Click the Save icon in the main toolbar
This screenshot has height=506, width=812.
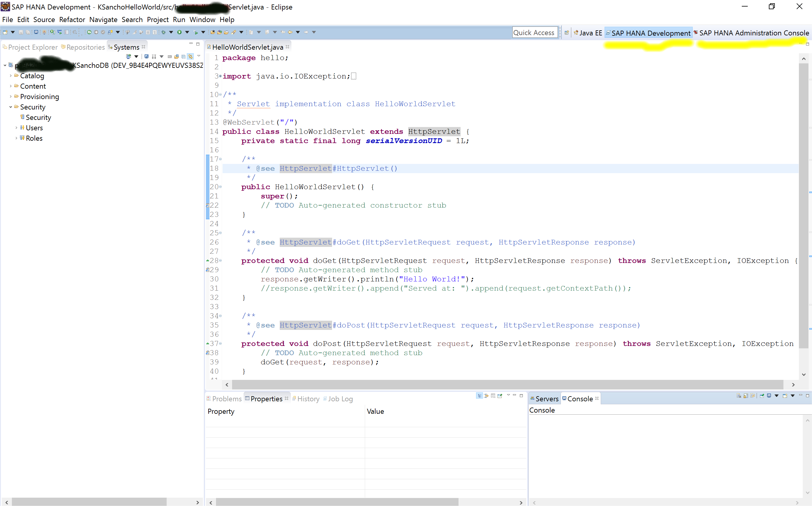tap(21, 32)
